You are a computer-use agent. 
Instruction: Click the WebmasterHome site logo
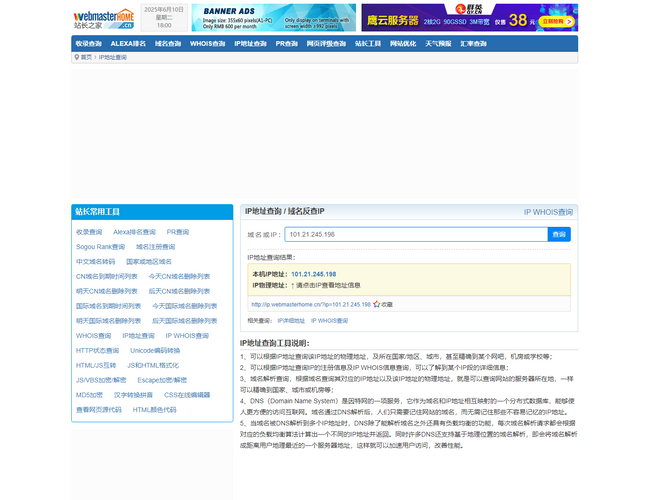(x=104, y=17)
